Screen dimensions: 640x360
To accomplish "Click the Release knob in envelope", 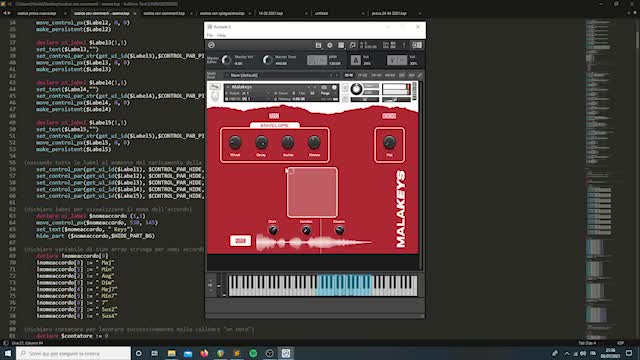I will (314, 142).
